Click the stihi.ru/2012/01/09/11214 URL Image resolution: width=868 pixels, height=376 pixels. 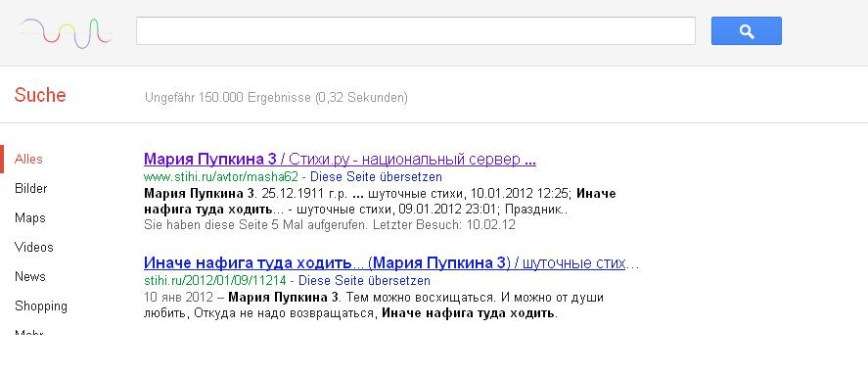pos(214,280)
